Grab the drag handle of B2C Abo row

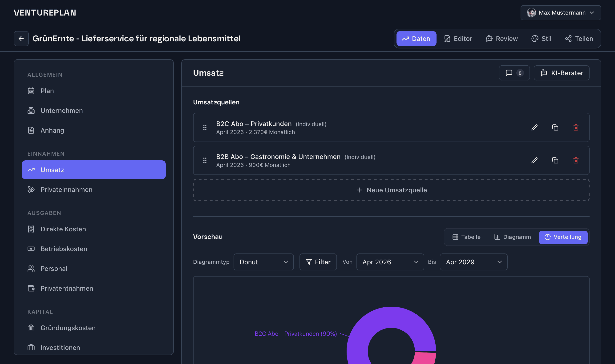[x=205, y=127]
